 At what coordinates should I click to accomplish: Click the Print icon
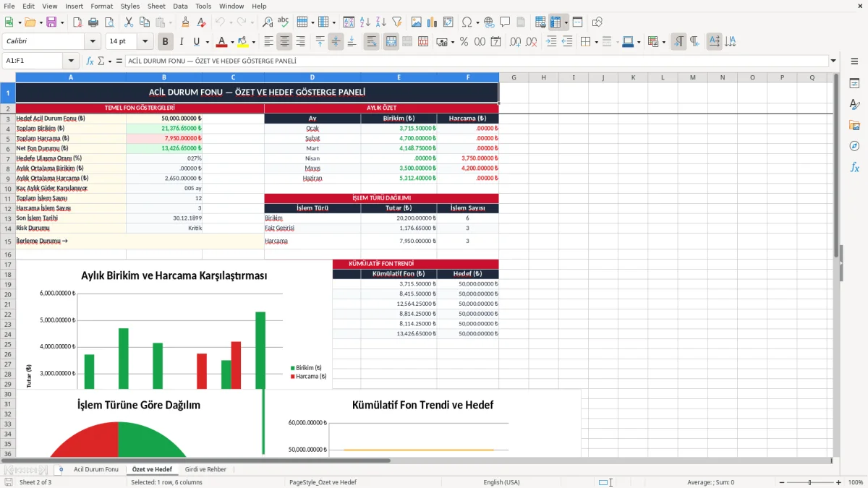click(x=93, y=22)
